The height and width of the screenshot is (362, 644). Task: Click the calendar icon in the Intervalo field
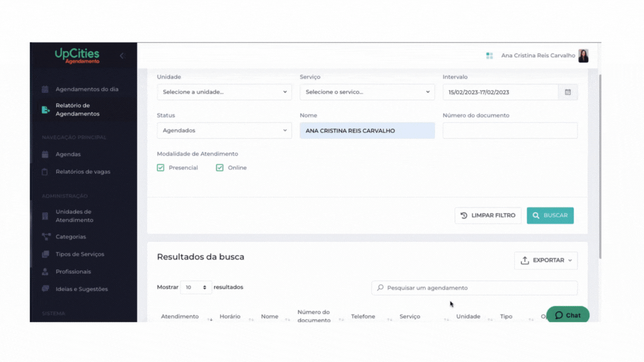pyautogui.click(x=567, y=92)
